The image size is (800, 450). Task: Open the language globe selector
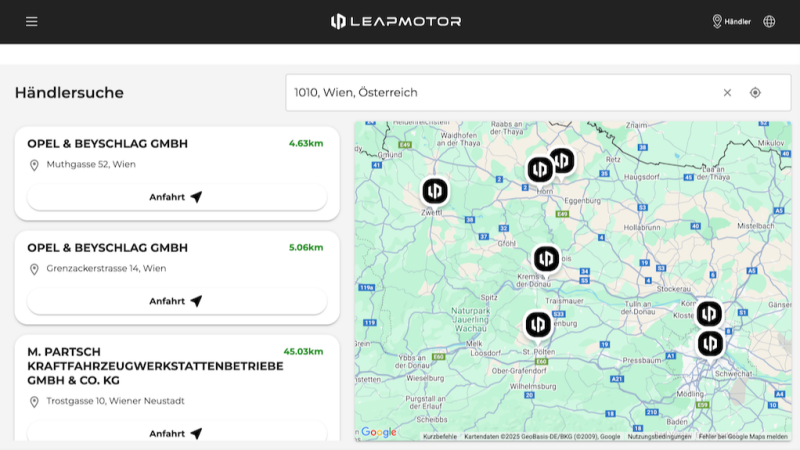click(769, 21)
